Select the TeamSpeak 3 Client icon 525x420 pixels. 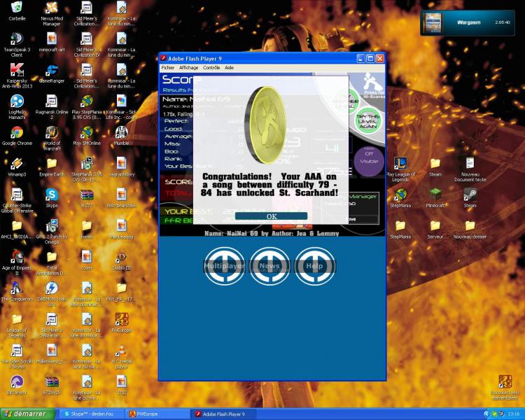pos(17,45)
